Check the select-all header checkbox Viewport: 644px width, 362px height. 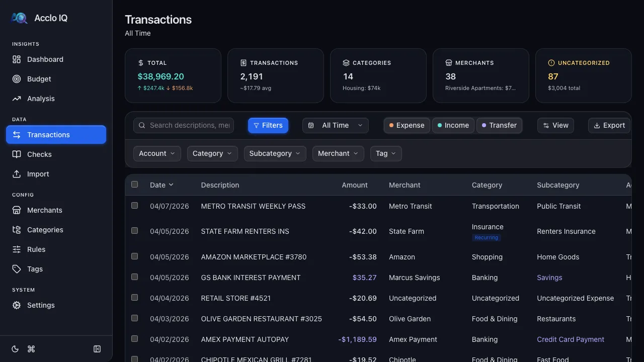[x=134, y=185]
